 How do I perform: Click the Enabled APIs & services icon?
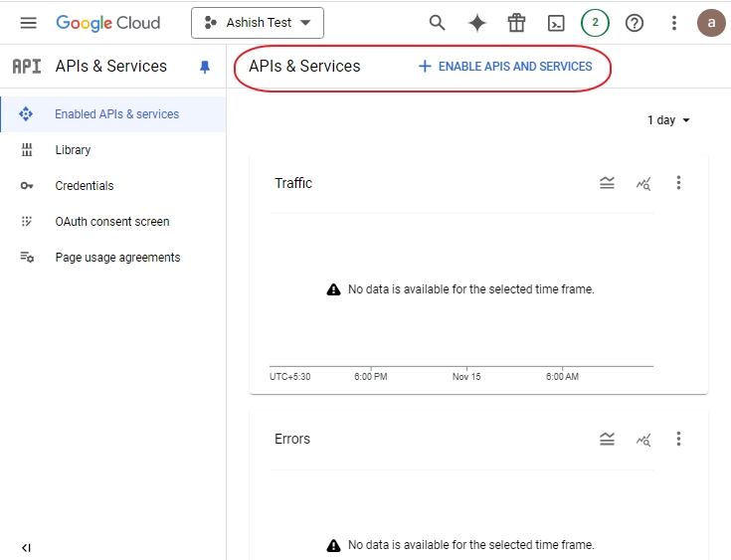pyautogui.click(x=26, y=113)
